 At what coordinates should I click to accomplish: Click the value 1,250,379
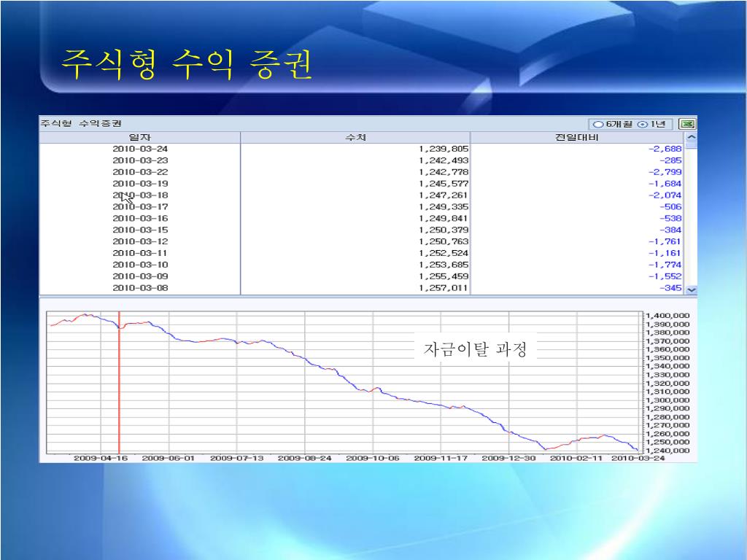tap(444, 230)
